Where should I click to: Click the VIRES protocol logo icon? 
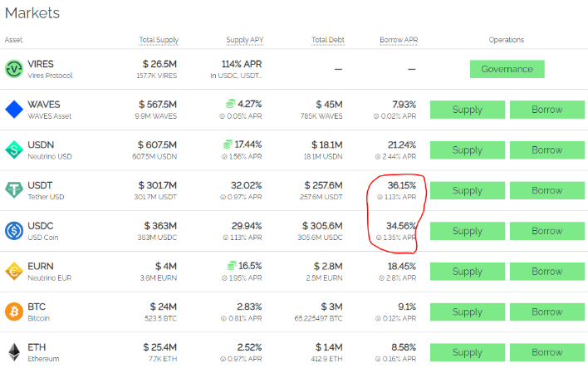(14, 69)
